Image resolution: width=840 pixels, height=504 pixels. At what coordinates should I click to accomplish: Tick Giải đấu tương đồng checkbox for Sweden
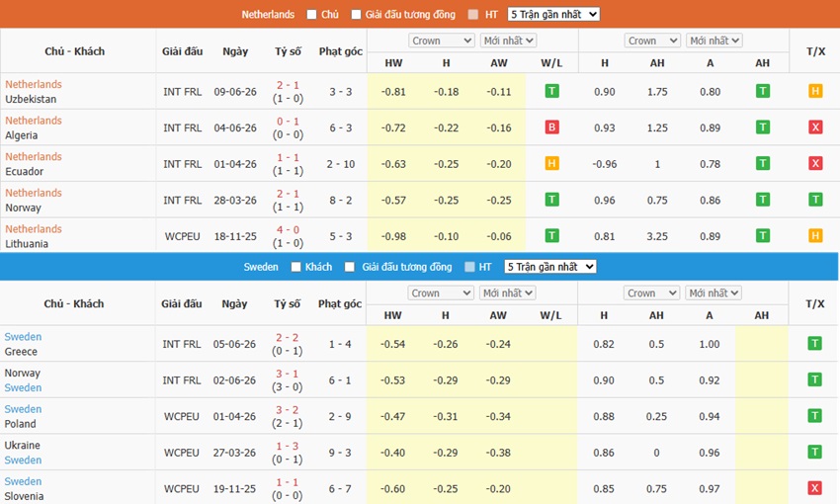(x=350, y=267)
